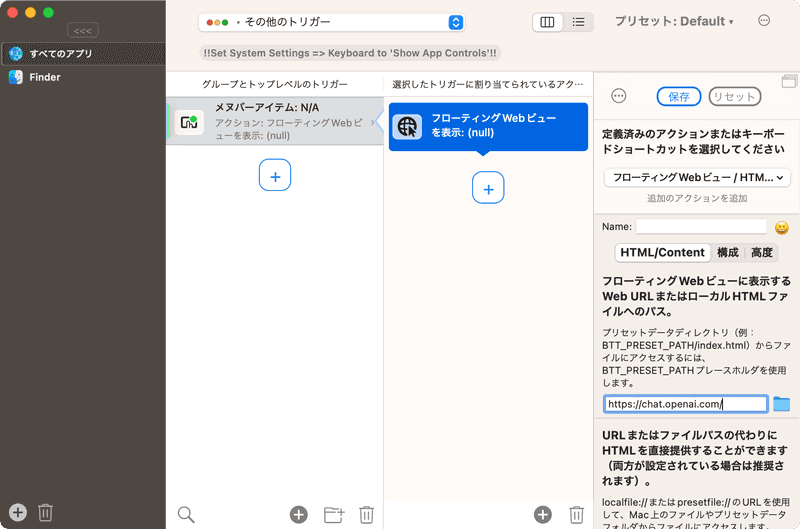800x529 pixels.
Task: Delete trigger with trash icon in trigger column
Action: pyautogui.click(x=366, y=515)
